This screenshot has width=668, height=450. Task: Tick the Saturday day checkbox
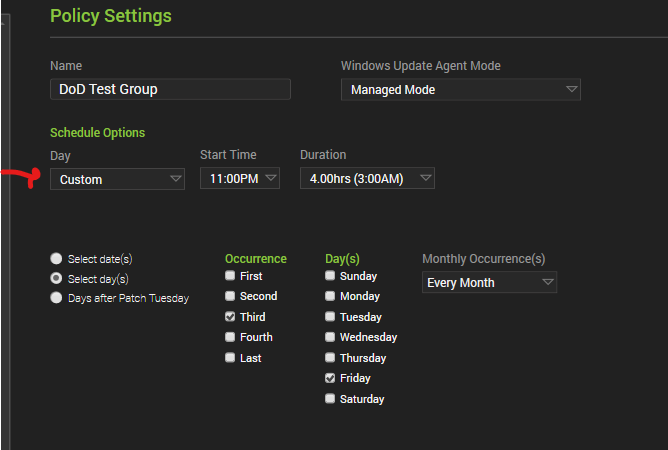click(x=331, y=399)
